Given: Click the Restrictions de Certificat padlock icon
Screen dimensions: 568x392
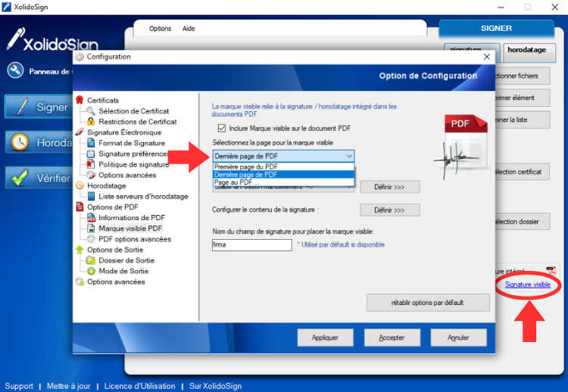Looking at the screenshot, I should coord(91,121).
